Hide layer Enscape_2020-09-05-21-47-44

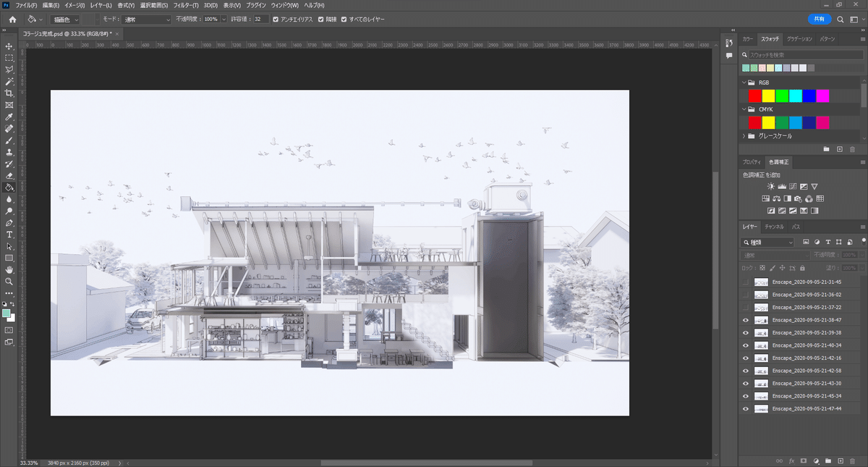point(746,409)
